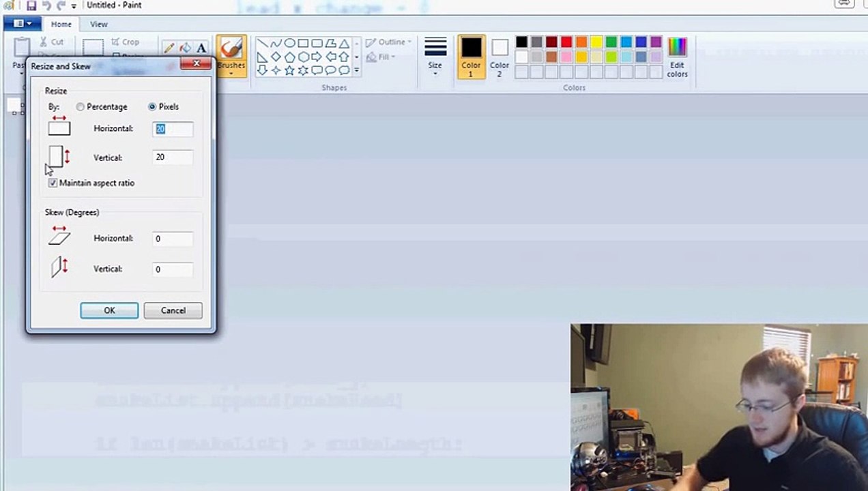The height and width of the screenshot is (491, 868).
Task: Choose the Hexagon shape
Action: tap(303, 57)
